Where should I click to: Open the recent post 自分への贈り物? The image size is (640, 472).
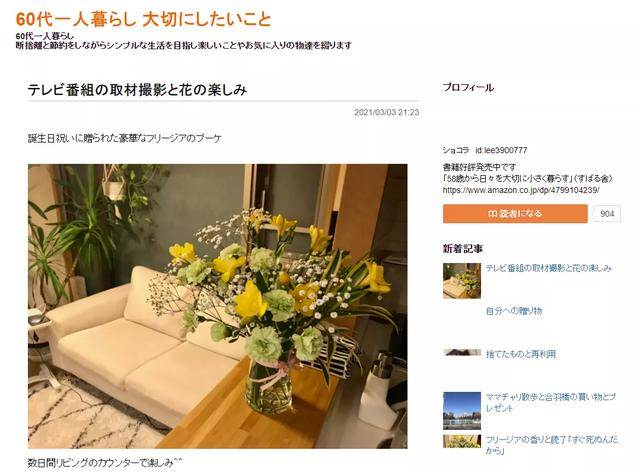pos(514,311)
